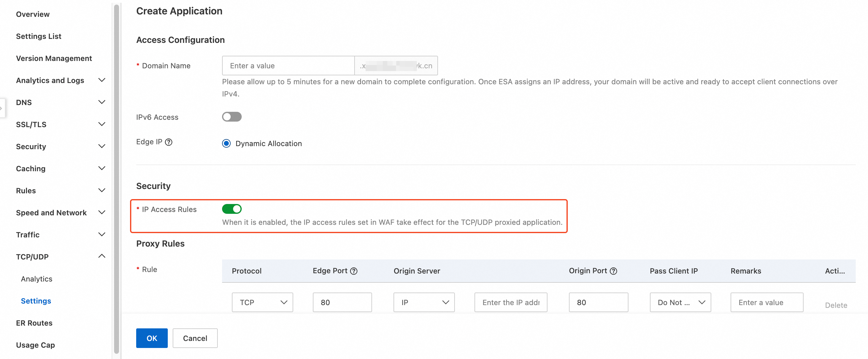This screenshot has height=359, width=868.
Task: Click the Edge IP help icon
Action: point(168,142)
